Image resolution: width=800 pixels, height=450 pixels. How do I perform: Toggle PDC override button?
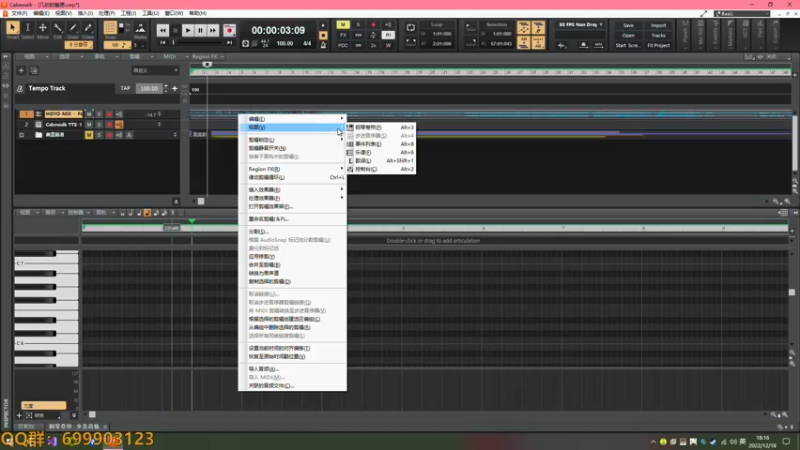point(343,45)
